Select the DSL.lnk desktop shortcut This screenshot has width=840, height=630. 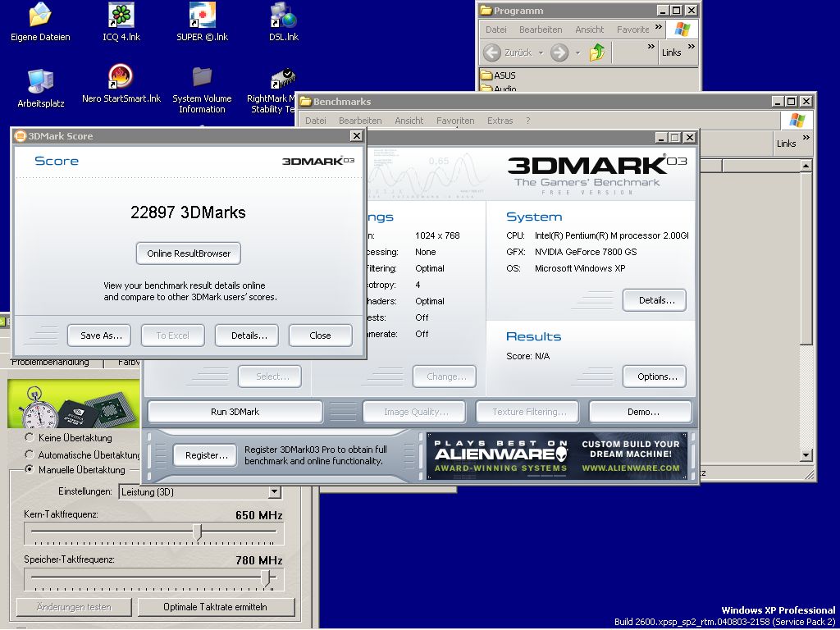[283, 21]
